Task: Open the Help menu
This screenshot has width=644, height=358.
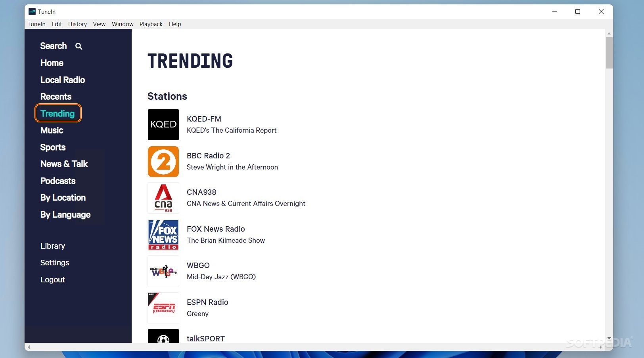Action: [175, 24]
